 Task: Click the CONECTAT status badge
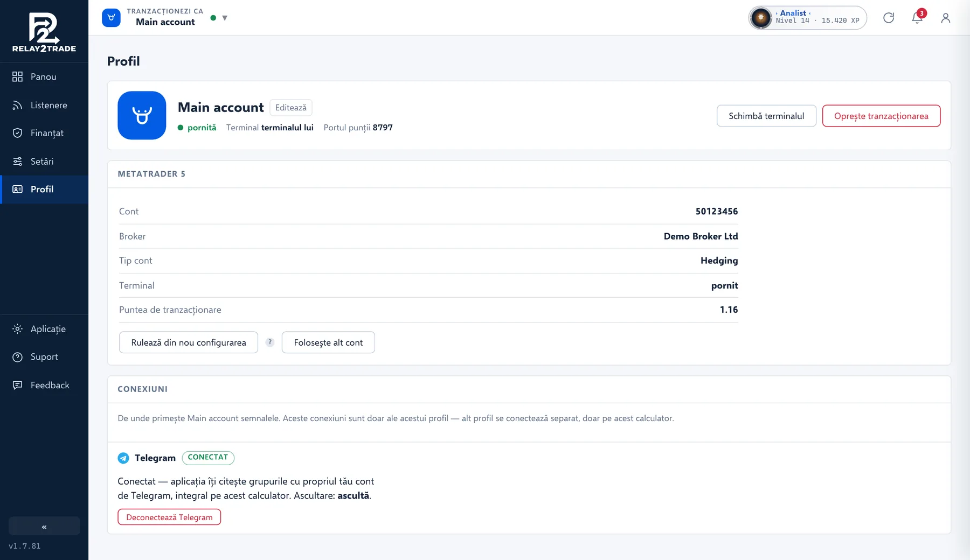point(208,458)
